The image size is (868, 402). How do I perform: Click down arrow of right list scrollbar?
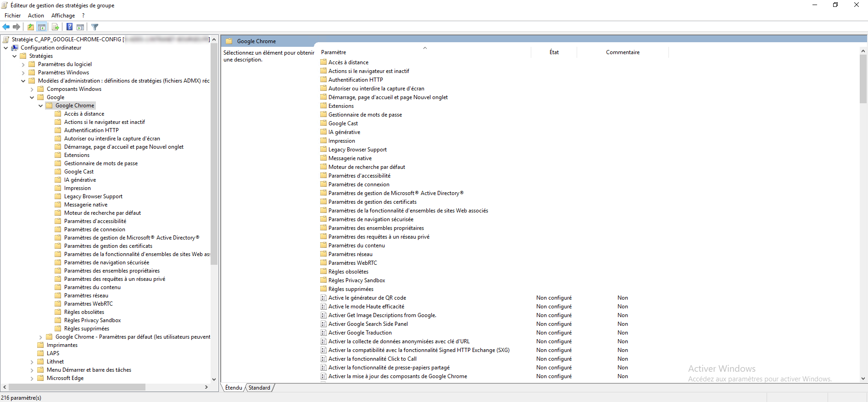(863, 379)
